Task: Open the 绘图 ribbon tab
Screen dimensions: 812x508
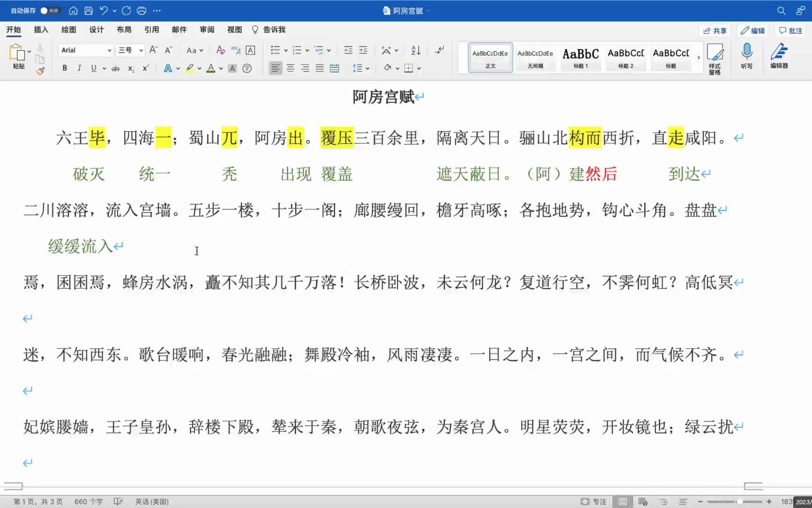Action: point(69,30)
